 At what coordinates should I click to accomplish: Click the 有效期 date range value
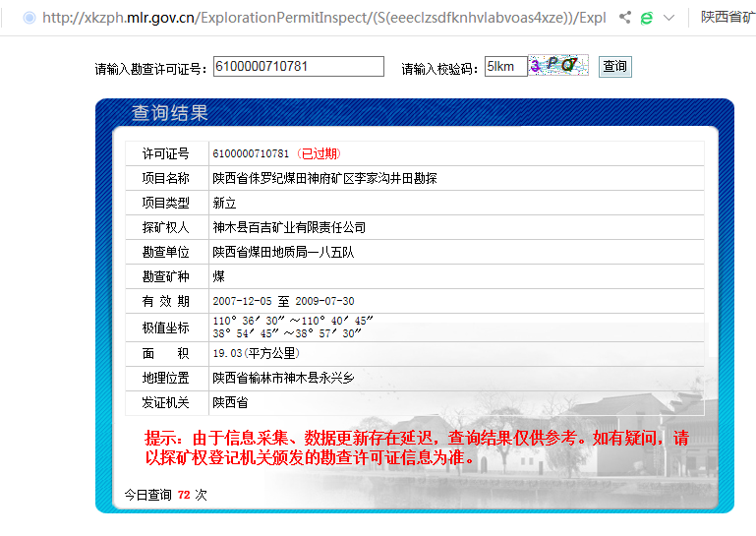[x=283, y=301]
